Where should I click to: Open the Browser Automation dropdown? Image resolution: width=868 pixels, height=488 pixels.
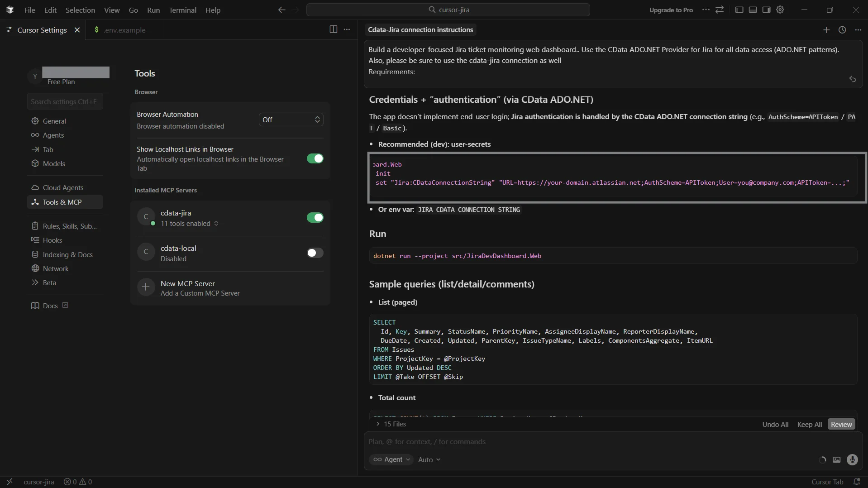(291, 120)
